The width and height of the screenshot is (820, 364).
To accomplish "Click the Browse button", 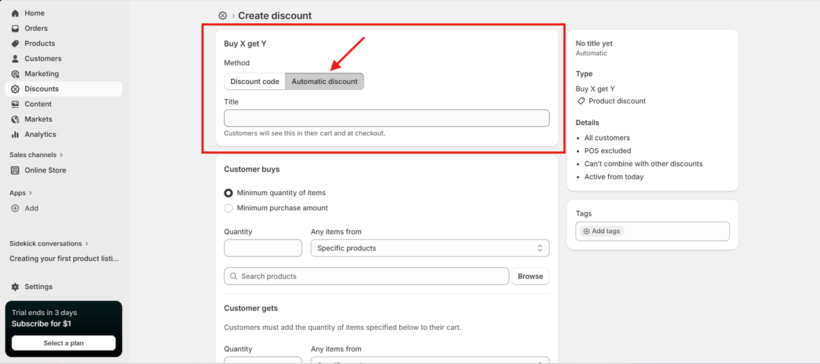I will tap(530, 276).
